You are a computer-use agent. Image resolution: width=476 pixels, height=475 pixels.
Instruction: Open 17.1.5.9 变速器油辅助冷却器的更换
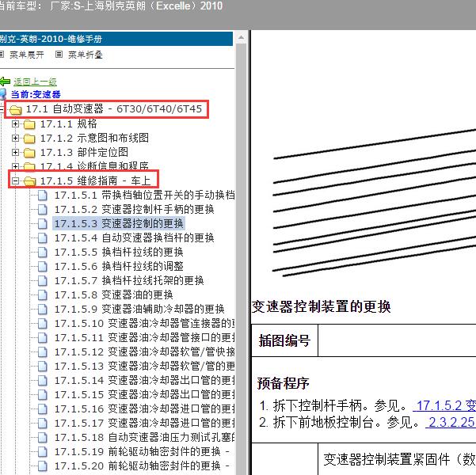pyautogui.click(x=139, y=310)
